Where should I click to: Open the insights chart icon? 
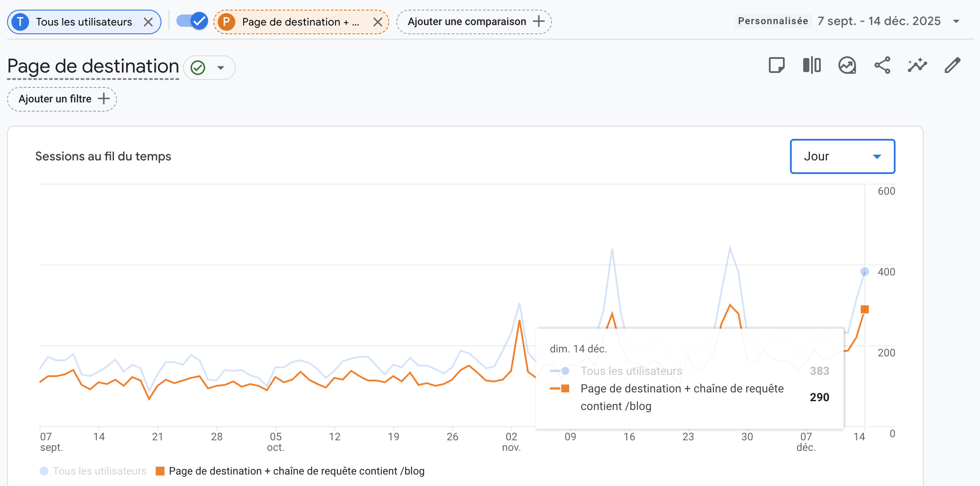(847, 65)
